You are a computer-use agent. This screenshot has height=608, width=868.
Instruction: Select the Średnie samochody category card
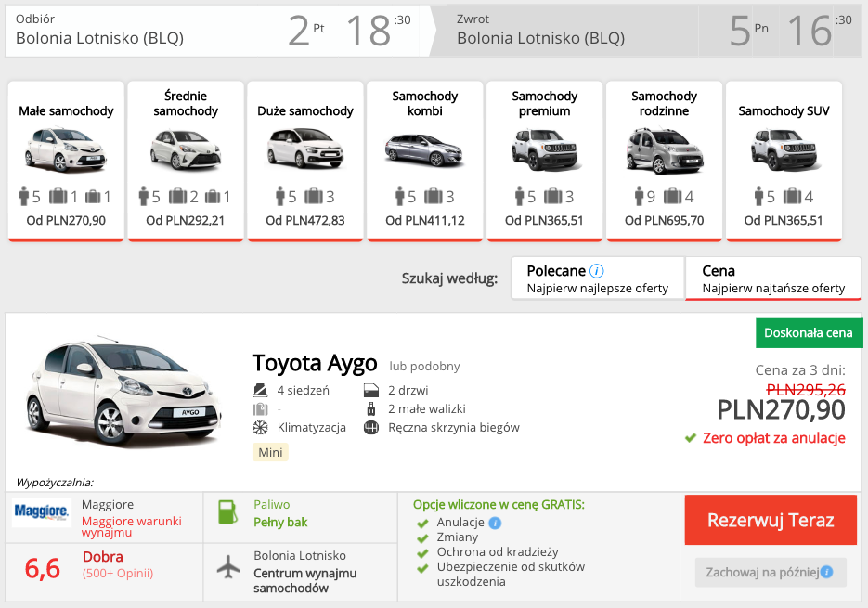(186, 162)
